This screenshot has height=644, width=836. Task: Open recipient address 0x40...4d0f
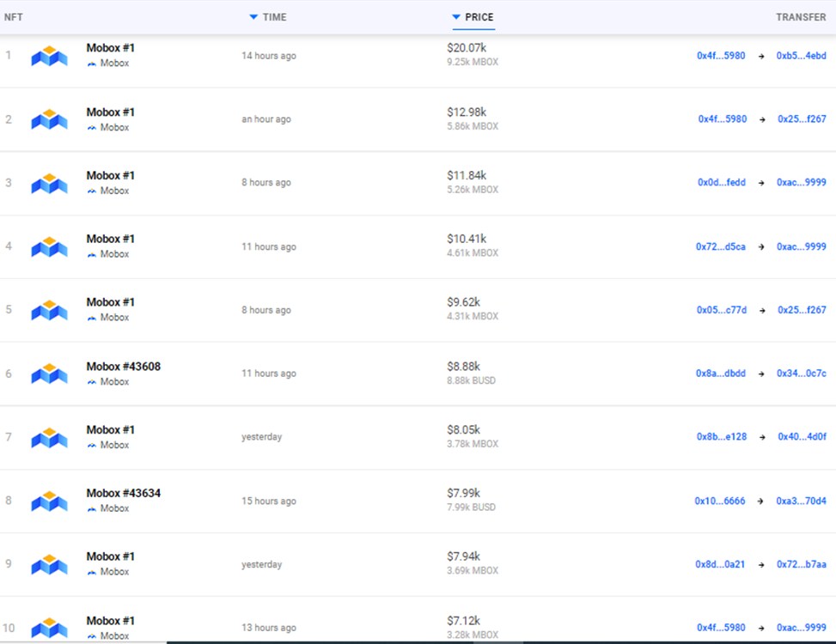tap(802, 437)
